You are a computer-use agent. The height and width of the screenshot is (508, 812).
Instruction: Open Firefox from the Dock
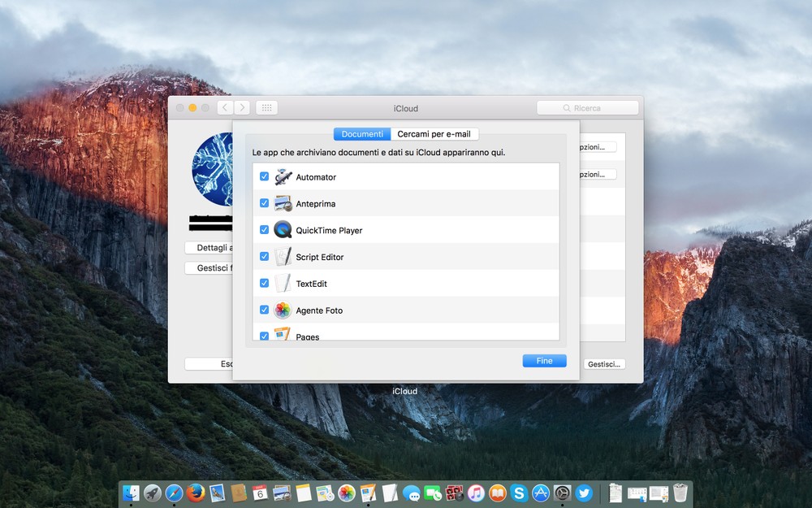point(196,493)
